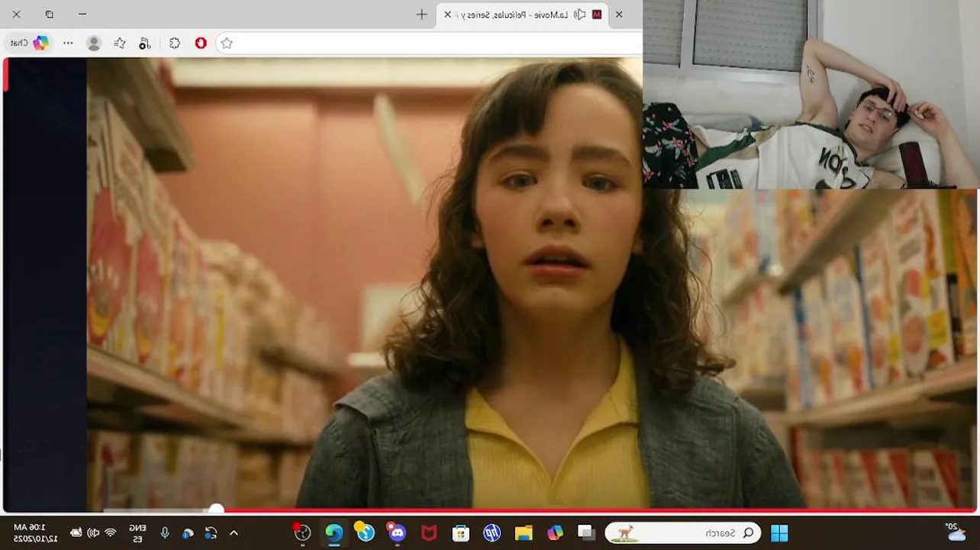Open Wi-Fi network tray icon

pyautogui.click(x=111, y=532)
